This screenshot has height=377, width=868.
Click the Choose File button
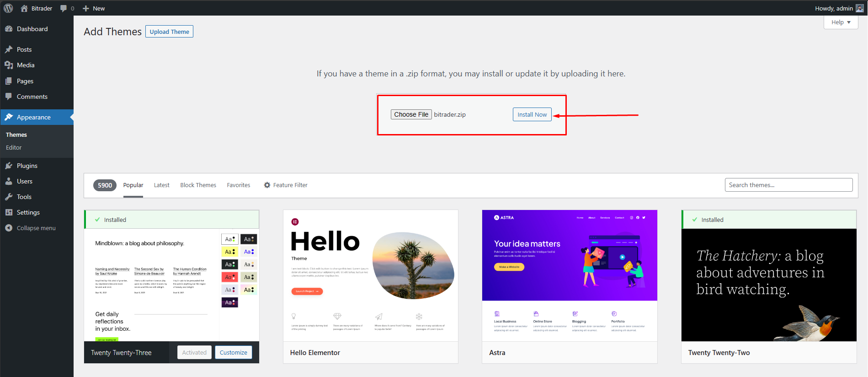point(411,114)
